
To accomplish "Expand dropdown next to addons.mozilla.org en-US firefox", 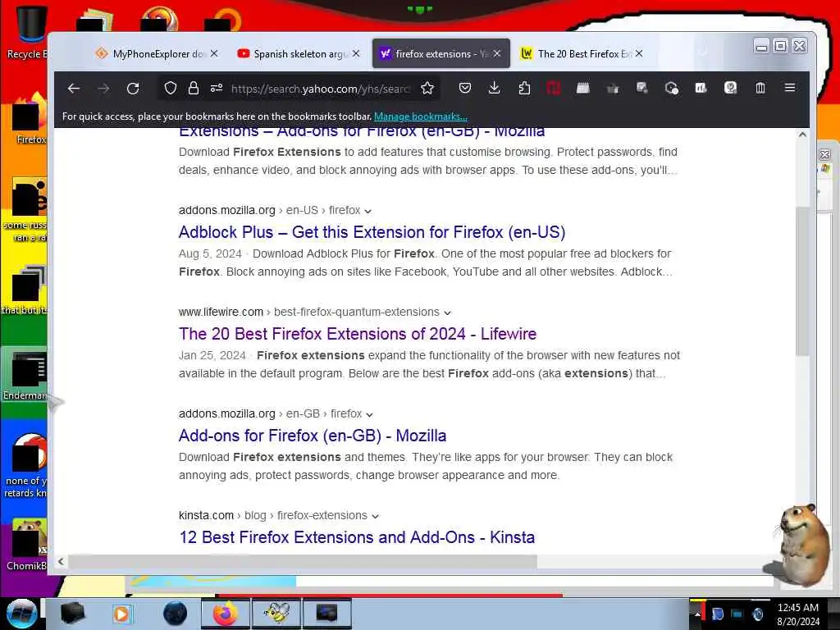I will (368, 211).
